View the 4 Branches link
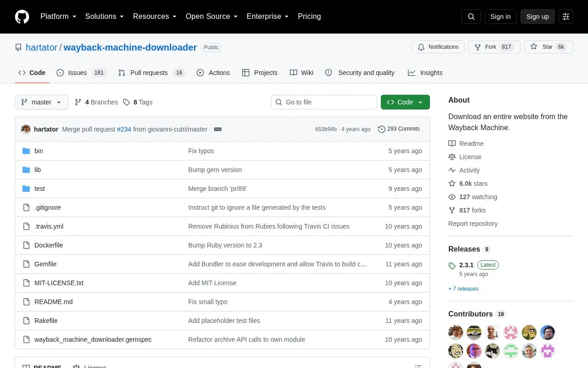The height and width of the screenshot is (368, 588). 96,102
